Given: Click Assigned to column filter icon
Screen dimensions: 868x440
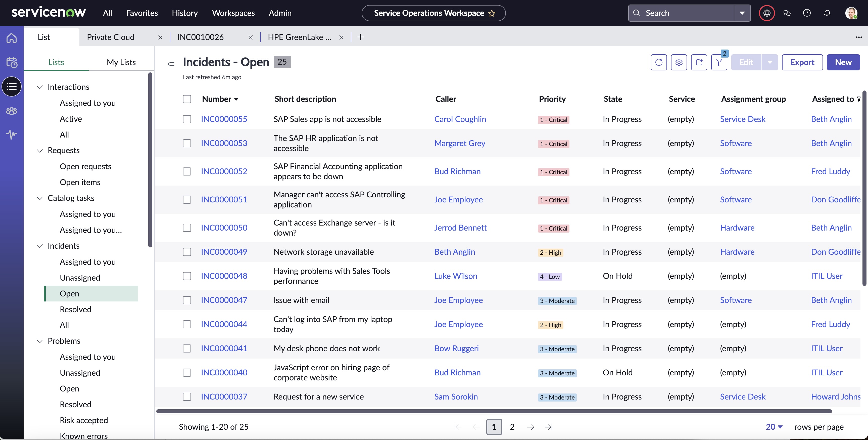Looking at the screenshot, I should coord(858,99).
